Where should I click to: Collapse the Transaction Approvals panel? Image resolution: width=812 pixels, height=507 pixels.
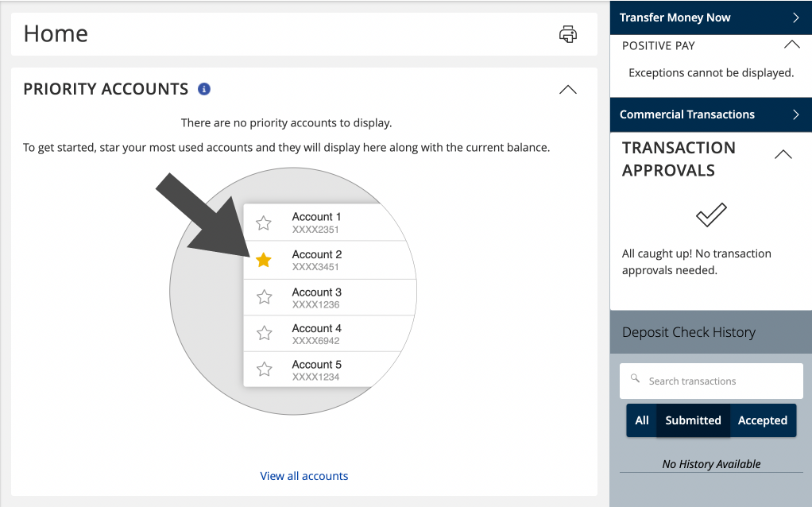(x=783, y=155)
